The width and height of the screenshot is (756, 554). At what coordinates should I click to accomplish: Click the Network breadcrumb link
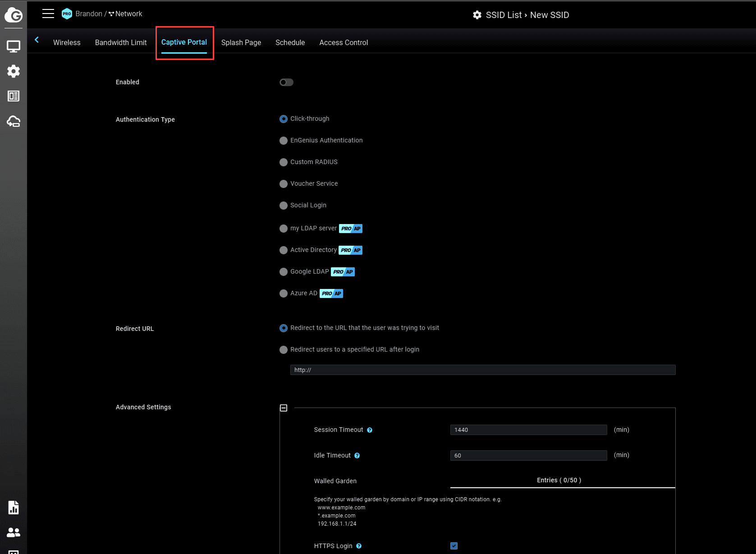pyautogui.click(x=128, y=14)
